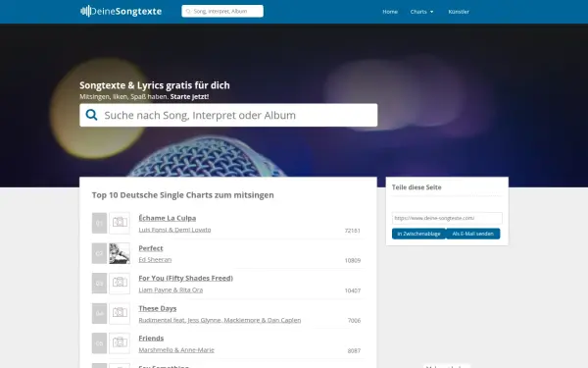Screen dimensions: 588x368
Task: Focus the Suche nach Song main search box
Action: [228, 115]
